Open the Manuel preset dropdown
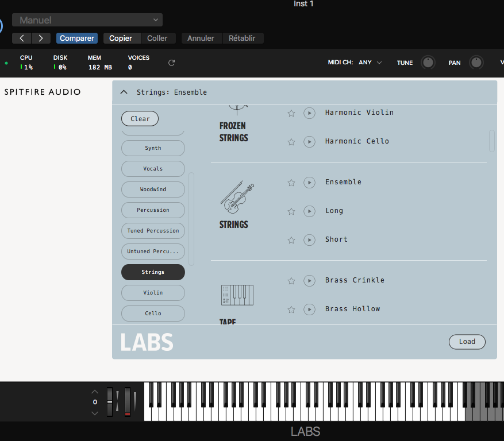504x441 pixels. 87,20
